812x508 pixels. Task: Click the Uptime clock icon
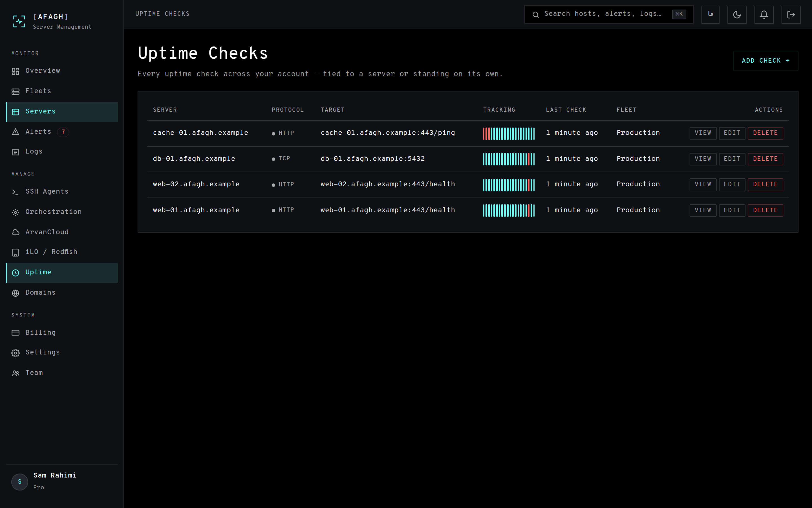[16, 273]
